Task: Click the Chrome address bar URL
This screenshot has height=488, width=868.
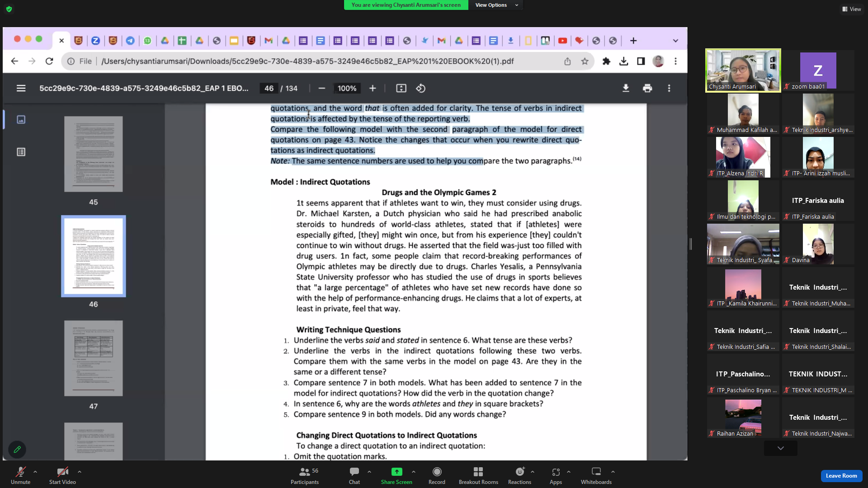Action: coord(307,61)
